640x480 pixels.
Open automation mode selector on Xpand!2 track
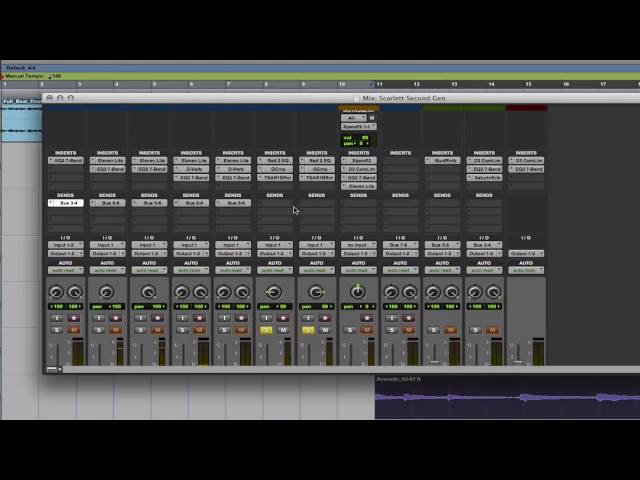coord(358,270)
